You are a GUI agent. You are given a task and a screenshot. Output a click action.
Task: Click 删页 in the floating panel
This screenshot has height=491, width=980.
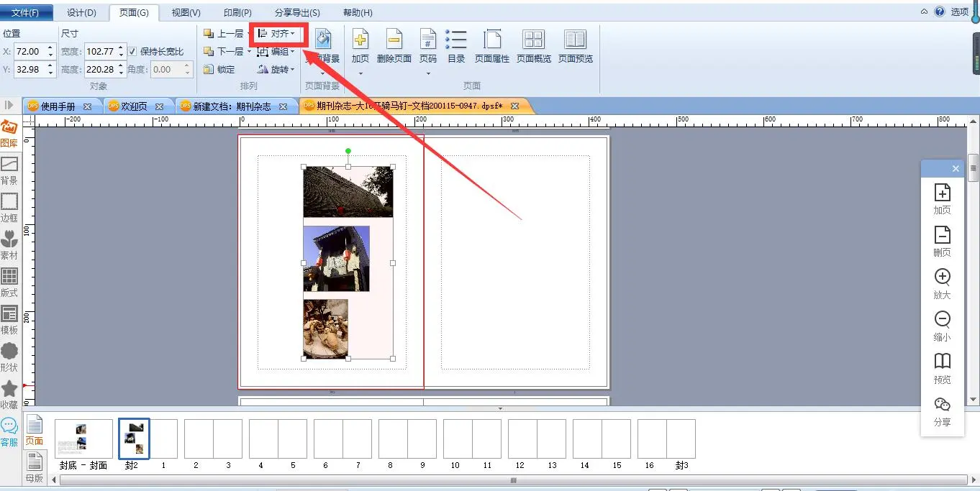click(x=942, y=242)
